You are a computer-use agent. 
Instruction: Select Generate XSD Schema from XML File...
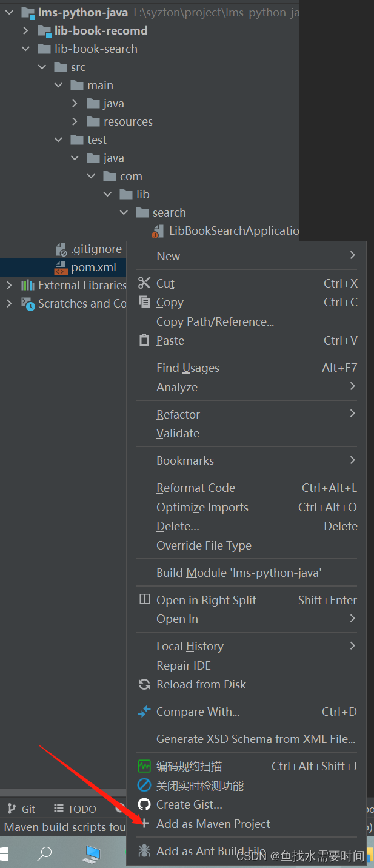247,739
